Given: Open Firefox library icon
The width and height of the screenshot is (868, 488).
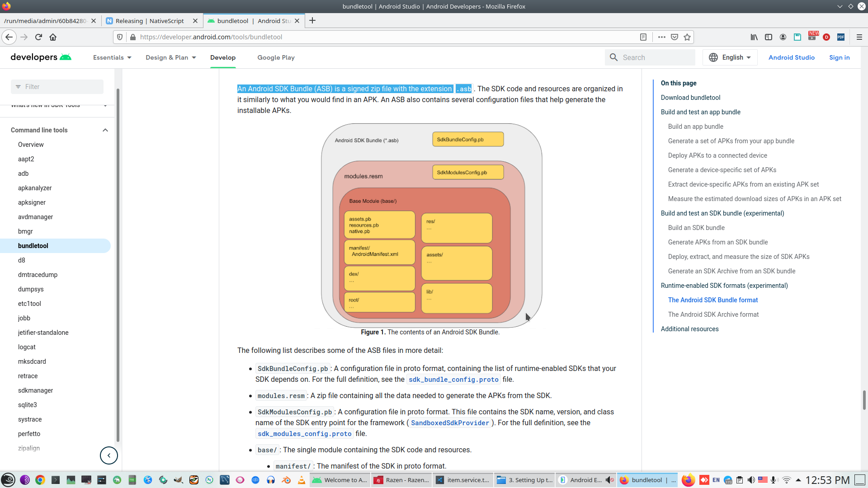Looking at the screenshot, I should click(x=754, y=37).
